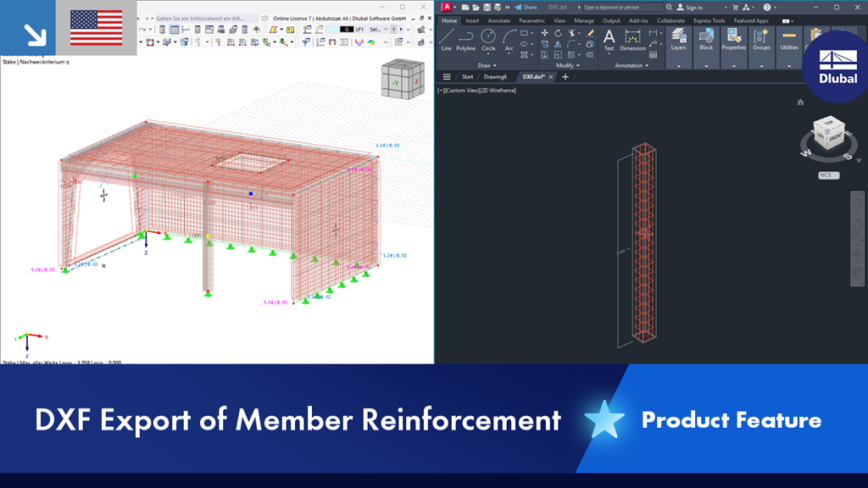868x488 pixels.
Task: Click the ViewCube home icon
Action: [x=800, y=102]
